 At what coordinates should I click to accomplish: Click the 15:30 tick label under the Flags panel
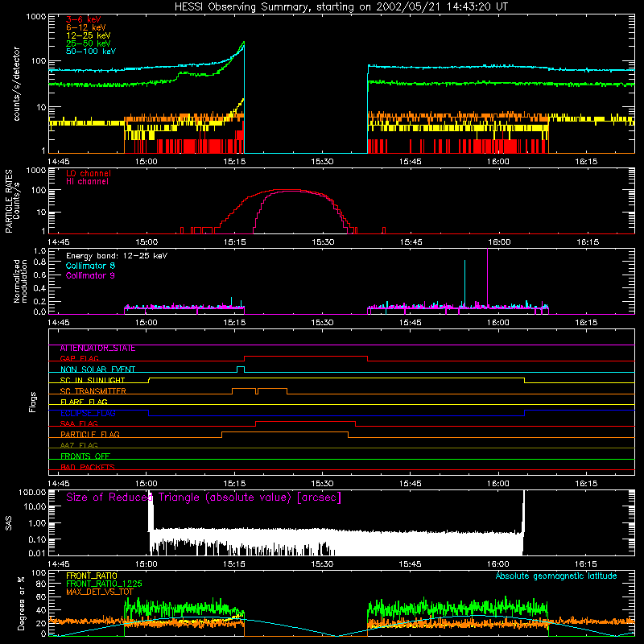pyautogui.click(x=323, y=484)
